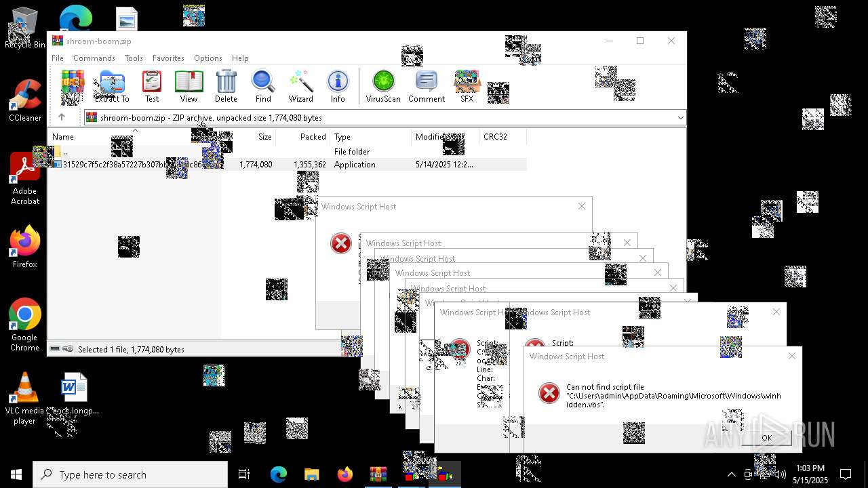Sort by the Name column header

pyautogui.click(x=134, y=137)
